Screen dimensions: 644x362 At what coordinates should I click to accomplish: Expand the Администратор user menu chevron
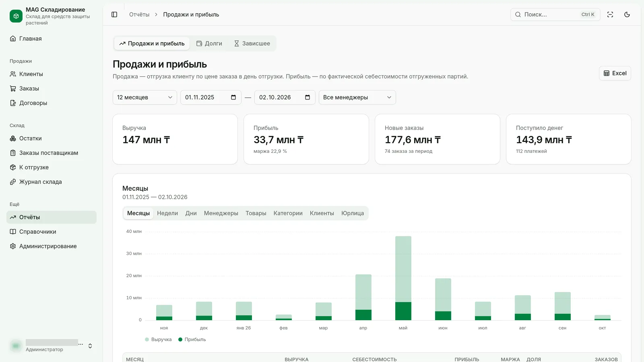pyautogui.click(x=90, y=346)
